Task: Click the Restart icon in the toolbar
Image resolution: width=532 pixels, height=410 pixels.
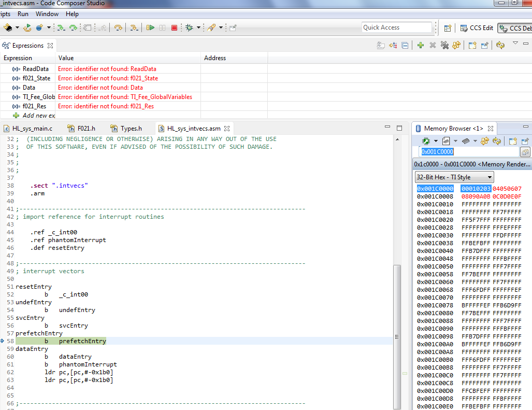Action: (x=27, y=27)
